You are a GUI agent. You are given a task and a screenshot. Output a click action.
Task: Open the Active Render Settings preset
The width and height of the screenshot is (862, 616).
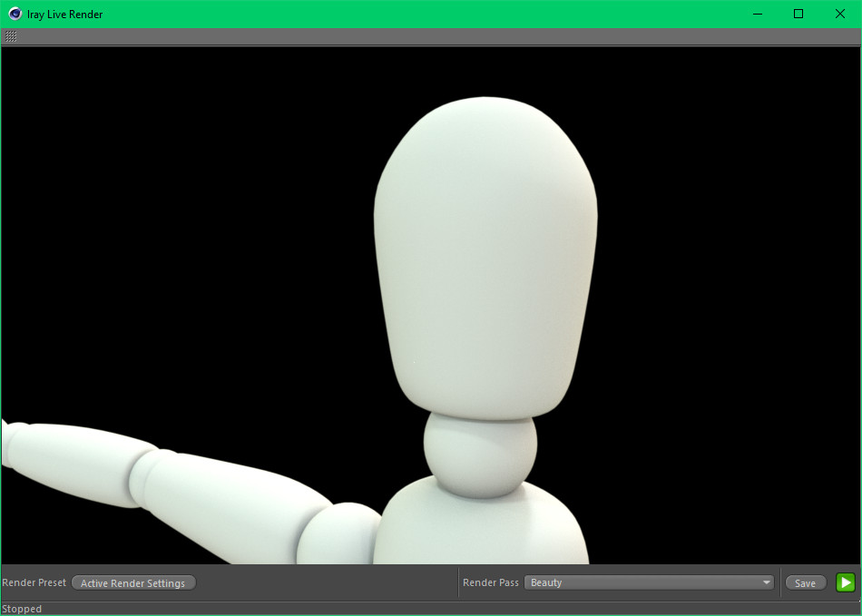(x=133, y=583)
